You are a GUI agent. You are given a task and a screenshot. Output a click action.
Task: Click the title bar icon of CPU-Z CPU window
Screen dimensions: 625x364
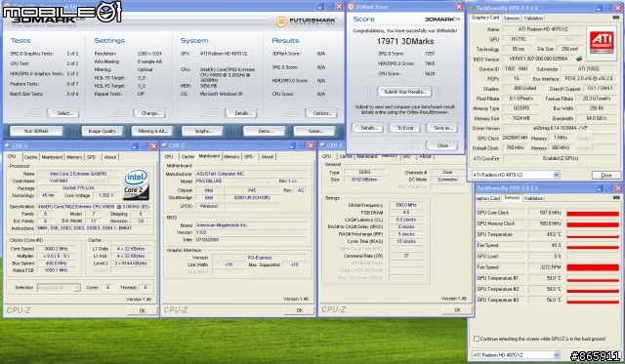[7, 145]
